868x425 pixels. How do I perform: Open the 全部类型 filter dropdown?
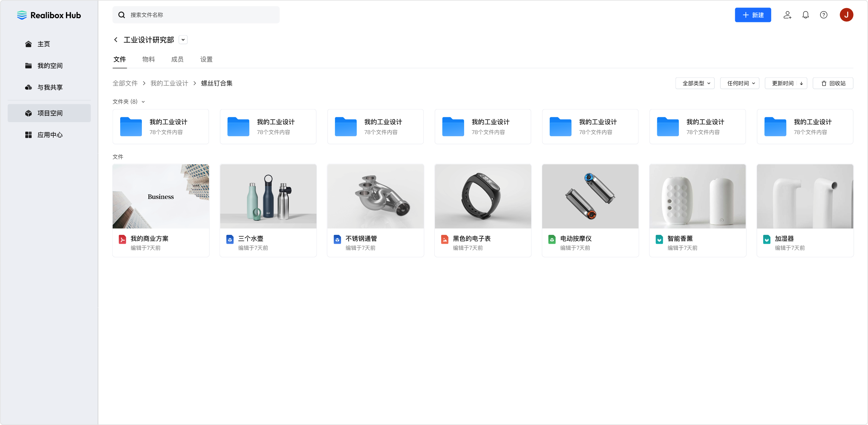click(695, 83)
